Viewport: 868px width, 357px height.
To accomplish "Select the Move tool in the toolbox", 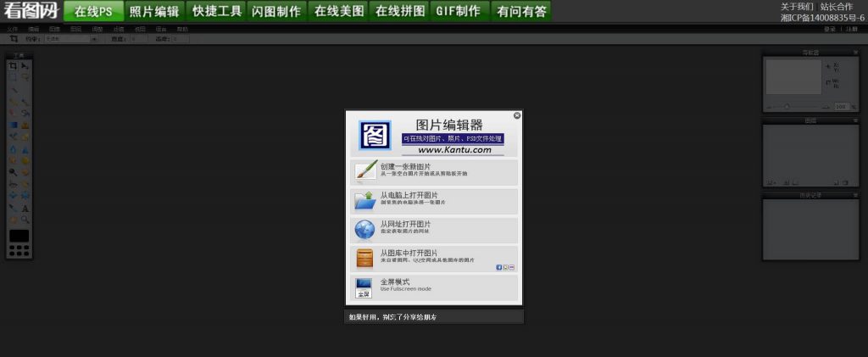I will coord(25,65).
